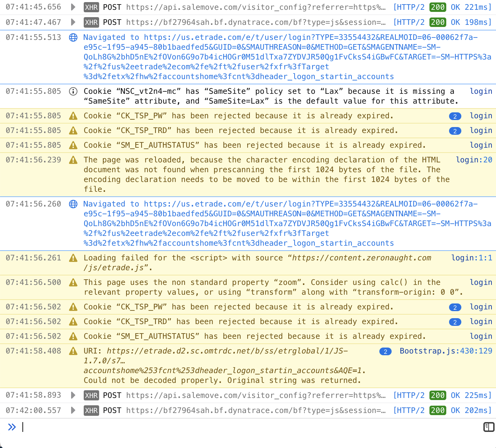Click the login:1:1 source link
This screenshot has width=496, height=448.
coord(472,258)
